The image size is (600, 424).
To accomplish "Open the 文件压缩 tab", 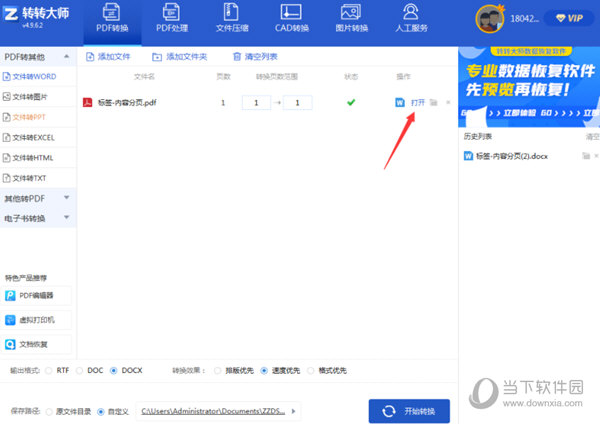I will (x=232, y=18).
